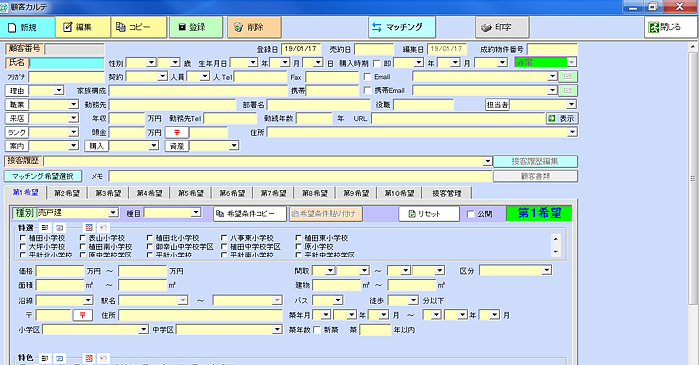Screen dimensions: 700x365
Task: Click the 登録 (Register) toolbar button
Action: coord(196,27)
